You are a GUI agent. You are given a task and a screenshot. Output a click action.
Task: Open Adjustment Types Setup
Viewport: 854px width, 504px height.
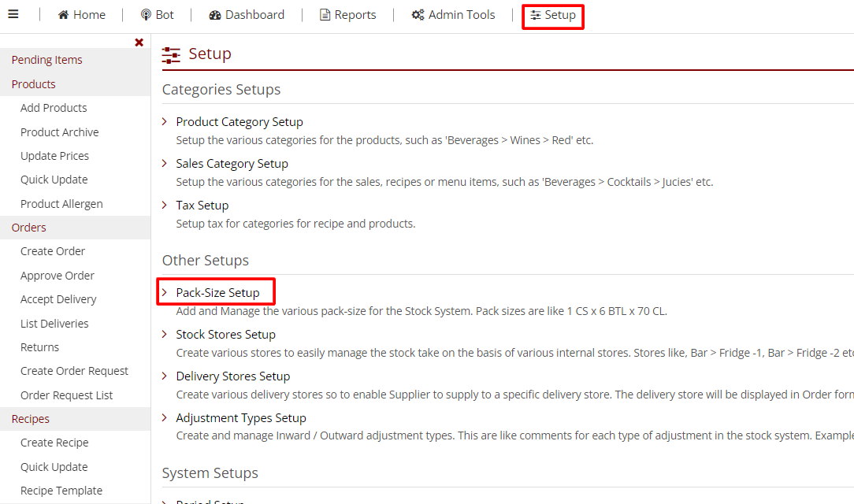point(240,418)
